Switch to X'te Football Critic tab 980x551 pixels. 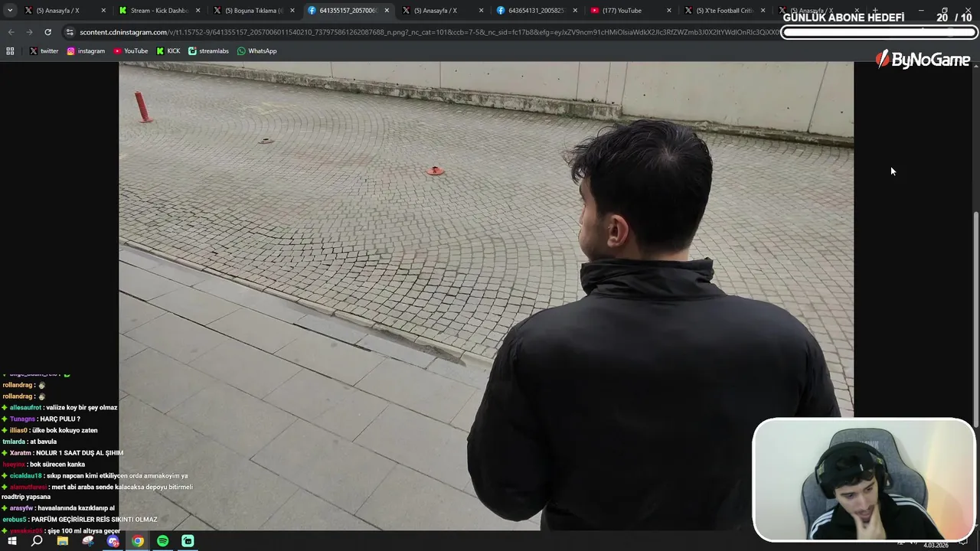click(x=724, y=11)
